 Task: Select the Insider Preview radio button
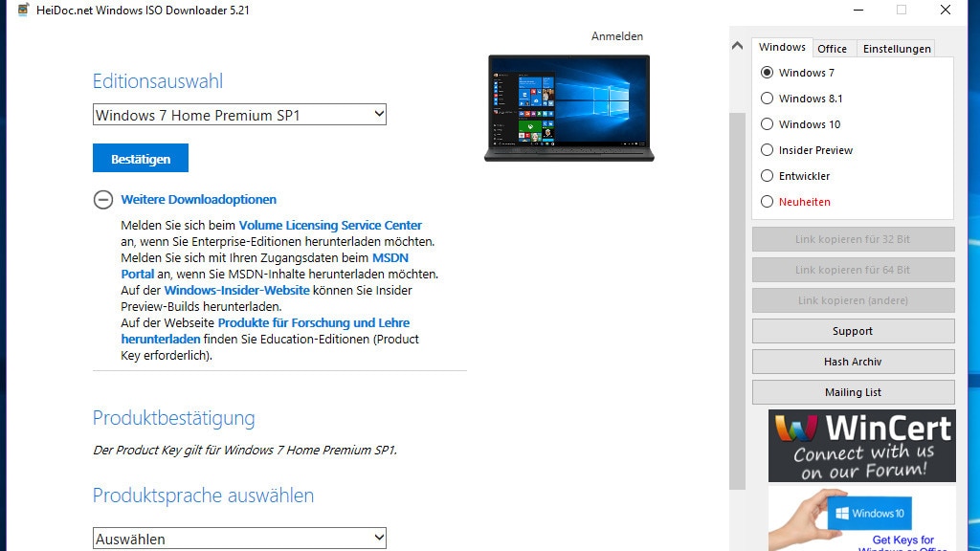coord(767,150)
